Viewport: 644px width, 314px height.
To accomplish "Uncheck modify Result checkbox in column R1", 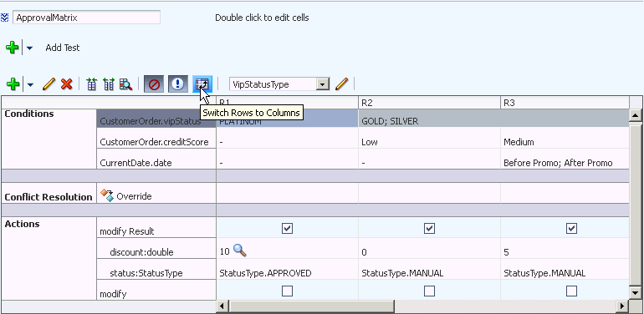I will pyautogui.click(x=288, y=228).
